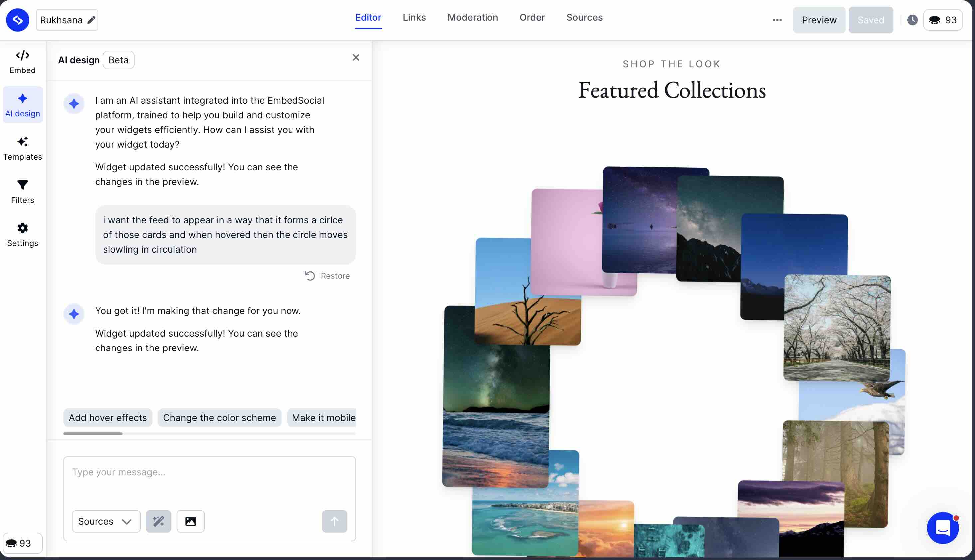Click the Rukhsana widget name field
The width and height of the screenshot is (975, 560).
(67, 20)
